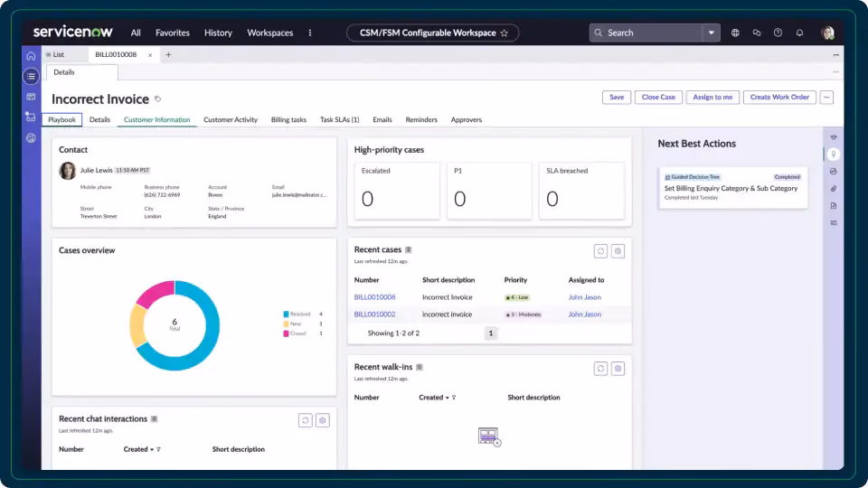868x488 pixels.
Task: Refresh the Recent chat interactions list
Action: [x=305, y=420]
